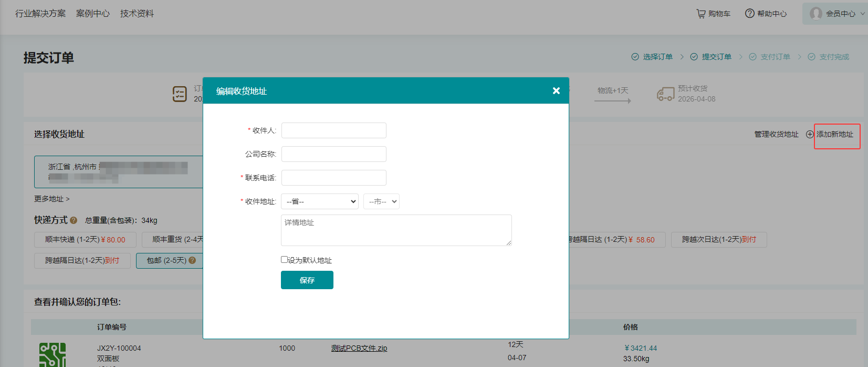Viewport: 868px width, 367px height.
Task: Open the technical resources menu item
Action: tap(137, 14)
